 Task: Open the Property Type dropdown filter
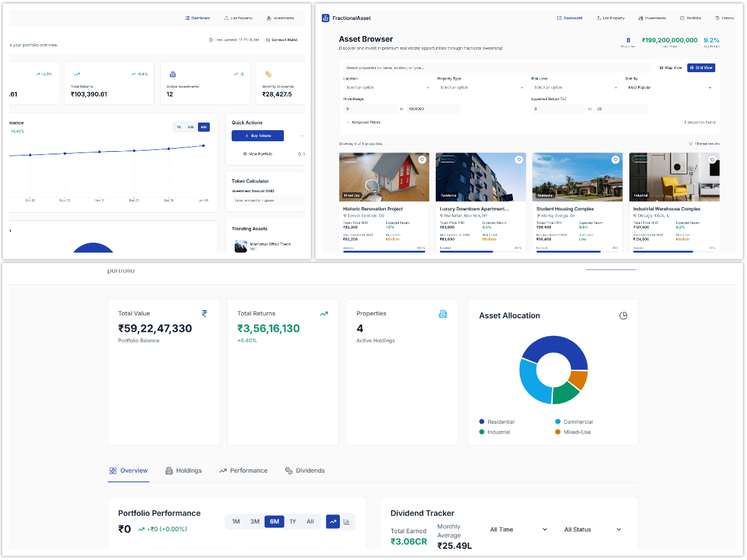click(x=481, y=88)
